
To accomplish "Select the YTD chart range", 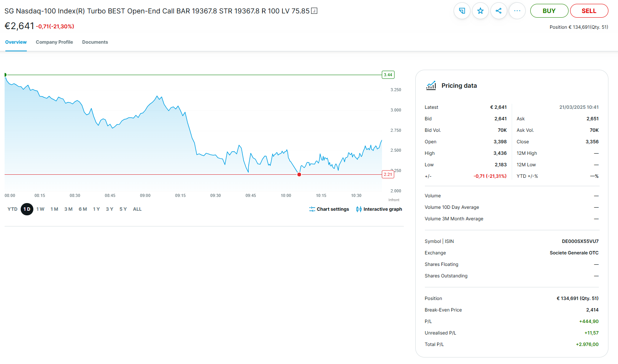I will (12, 209).
